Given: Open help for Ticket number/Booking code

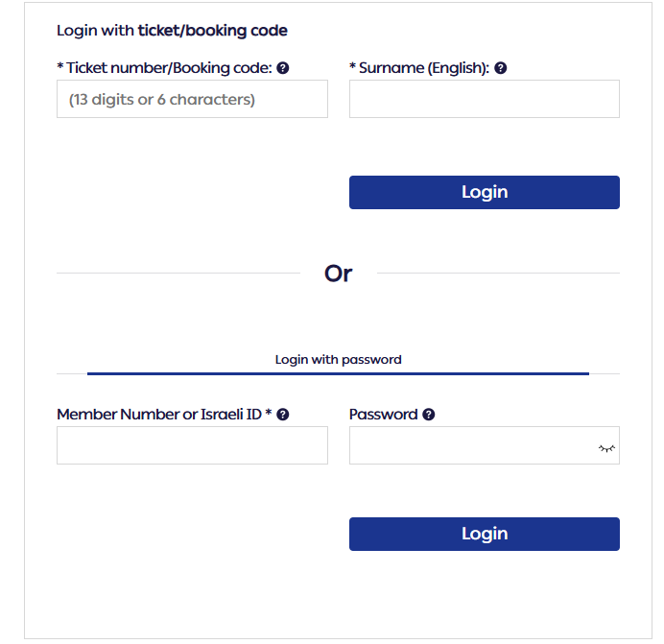Looking at the screenshot, I should point(283,68).
